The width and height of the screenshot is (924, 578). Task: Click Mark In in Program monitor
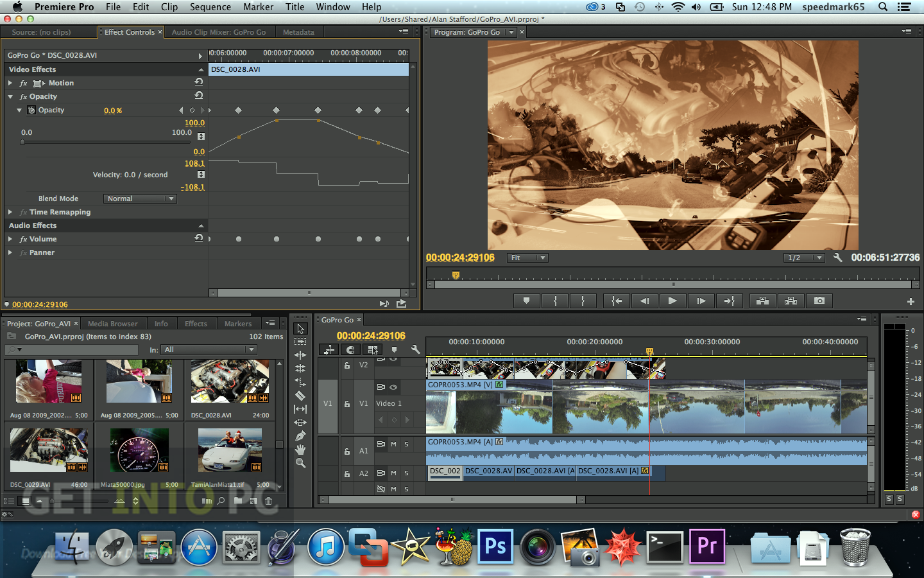click(555, 301)
